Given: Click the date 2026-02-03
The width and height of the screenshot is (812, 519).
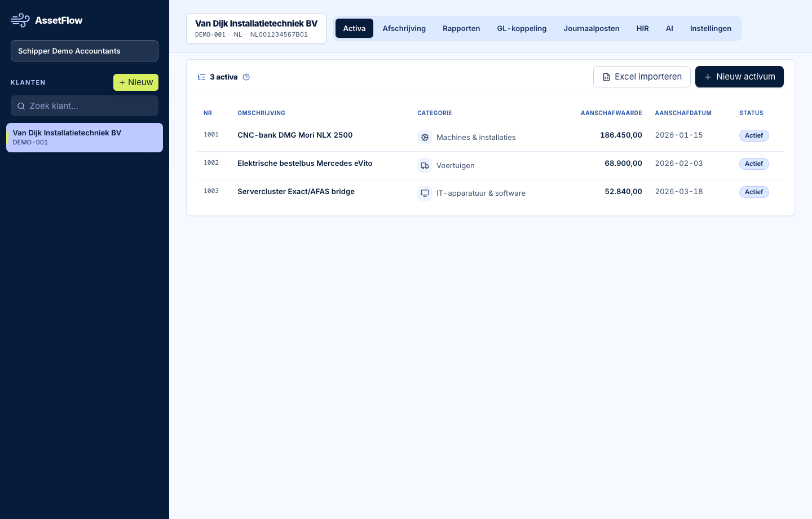Looking at the screenshot, I should (x=679, y=163).
